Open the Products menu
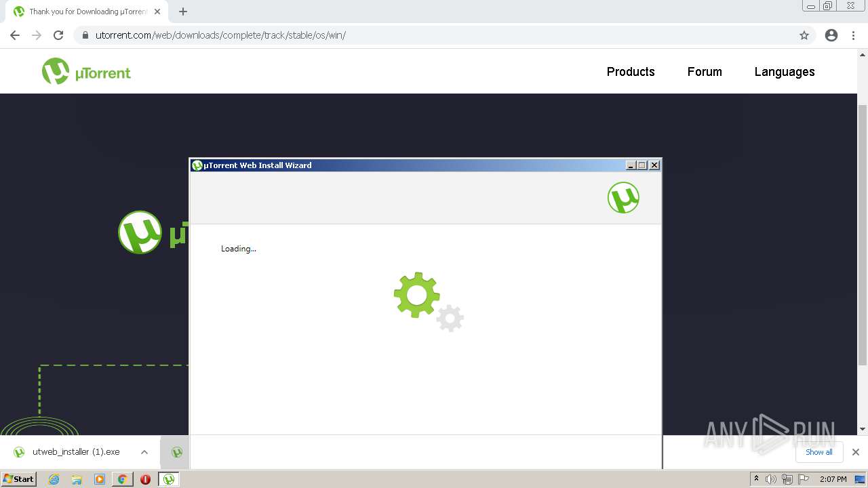Viewport: 868px width, 488px height. click(631, 72)
